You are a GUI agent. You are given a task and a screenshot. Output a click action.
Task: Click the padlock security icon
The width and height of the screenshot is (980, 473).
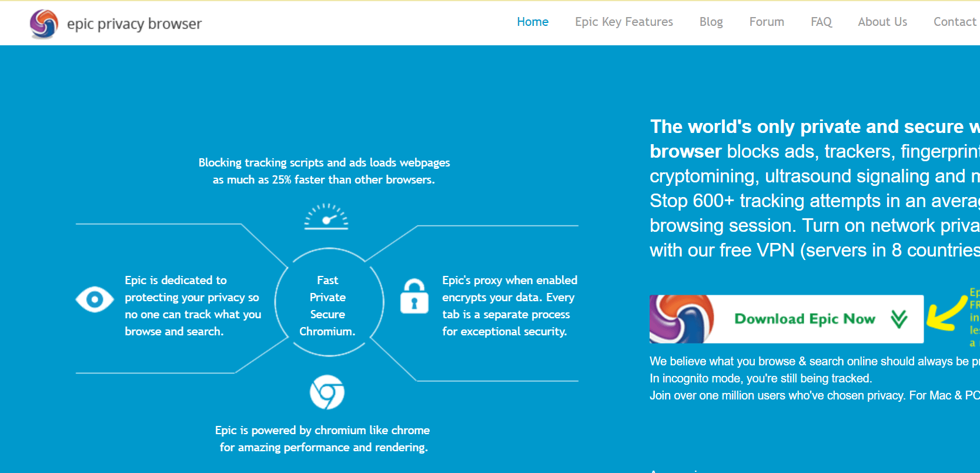414,297
